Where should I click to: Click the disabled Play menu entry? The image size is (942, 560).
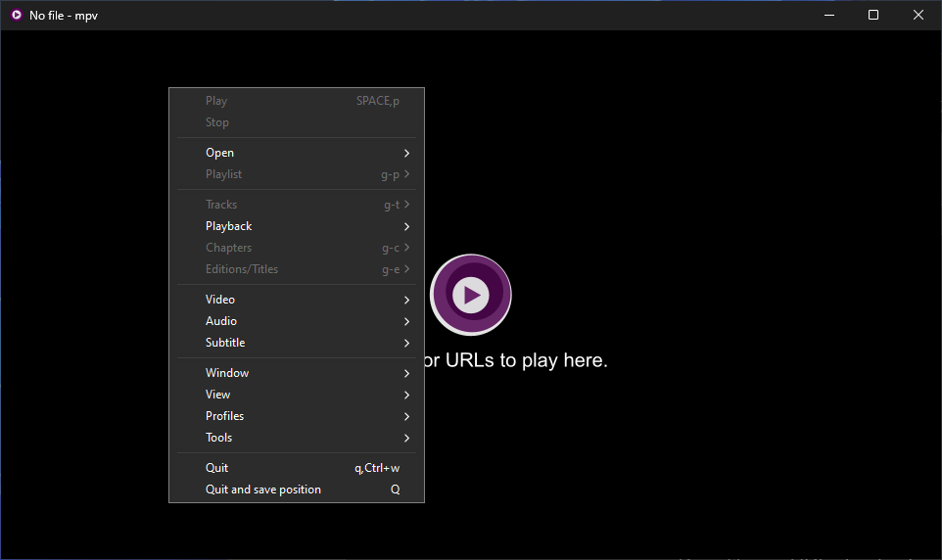(x=297, y=100)
